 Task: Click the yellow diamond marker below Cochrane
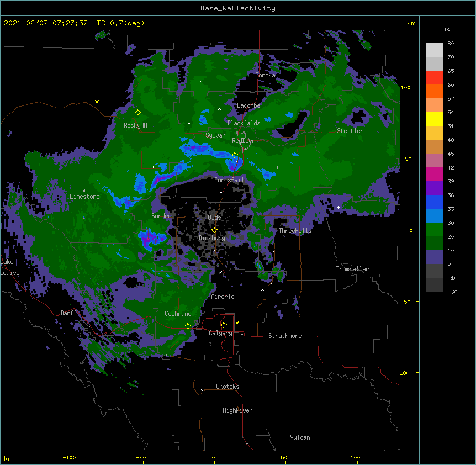(x=188, y=326)
